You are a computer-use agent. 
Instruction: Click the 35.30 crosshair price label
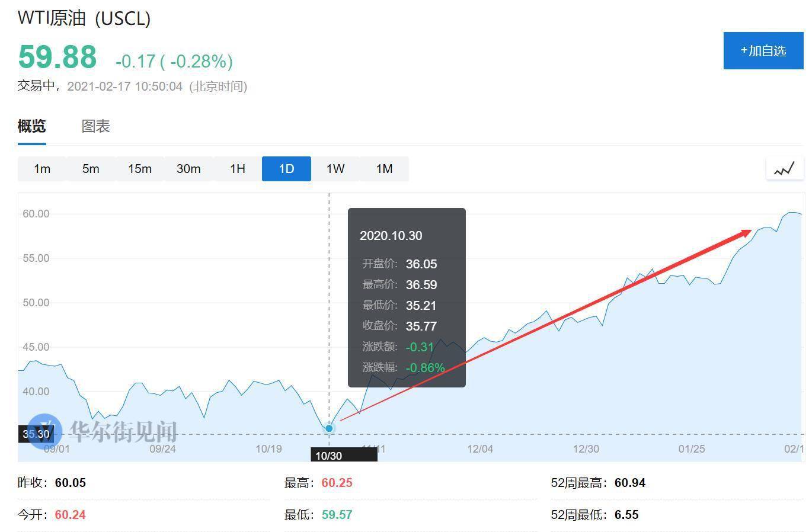[x=36, y=434]
